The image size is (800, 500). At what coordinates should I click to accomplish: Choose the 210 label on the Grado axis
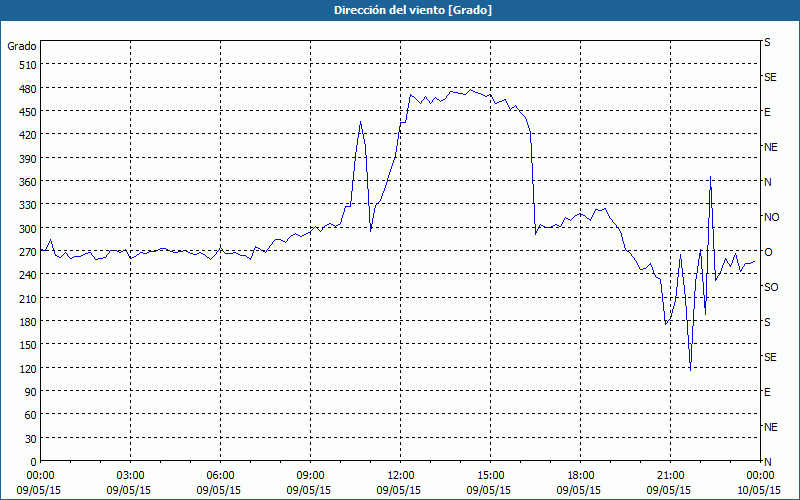[28, 298]
